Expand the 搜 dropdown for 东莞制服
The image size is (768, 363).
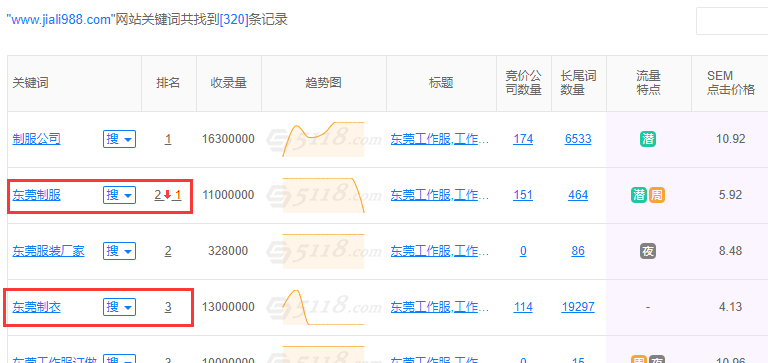[120, 195]
